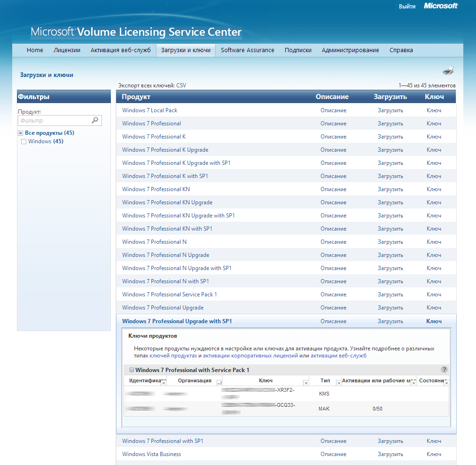Click Описание for Windows 7 Professional Service Pack 1
Screen dimensions: 476x465
333,294
